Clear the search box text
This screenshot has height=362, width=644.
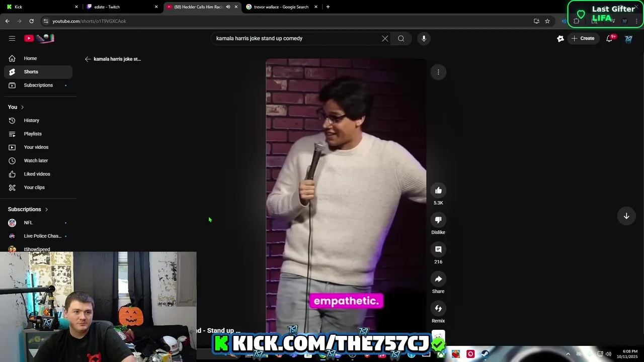[x=385, y=38]
